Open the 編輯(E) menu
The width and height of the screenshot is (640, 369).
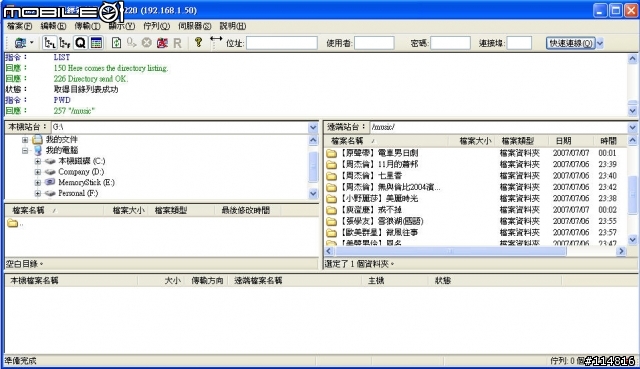(53, 26)
